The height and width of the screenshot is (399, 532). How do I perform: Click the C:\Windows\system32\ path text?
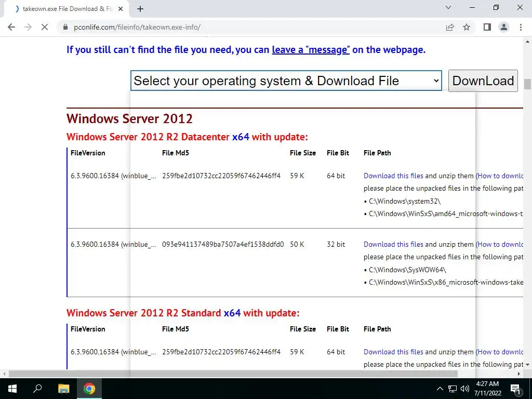click(x=405, y=201)
